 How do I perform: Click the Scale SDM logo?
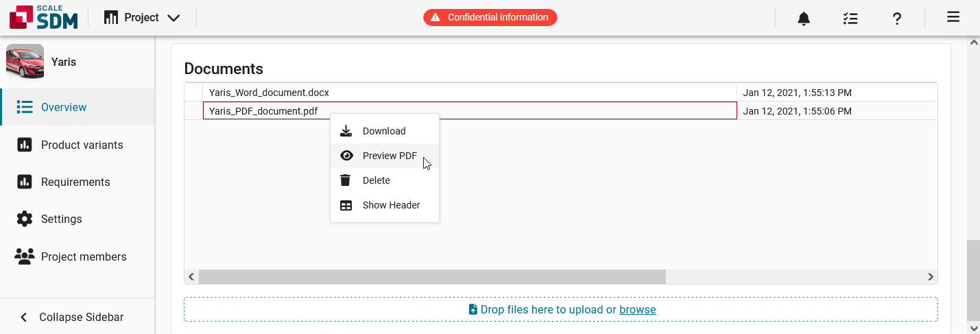[43, 17]
